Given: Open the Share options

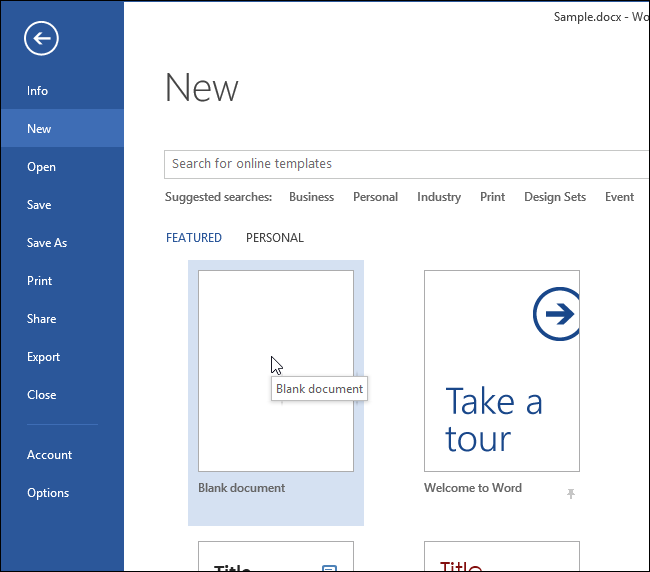Looking at the screenshot, I should (42, 319).
